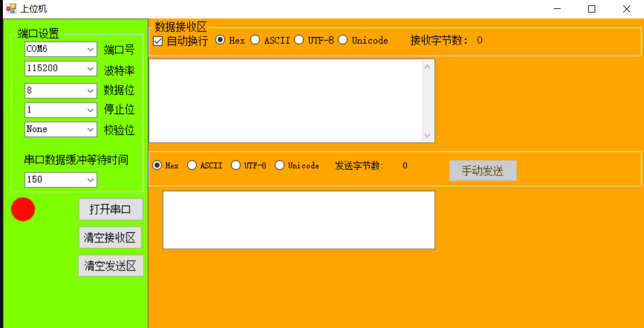Click the 打开串口 button

pos(111,209)
